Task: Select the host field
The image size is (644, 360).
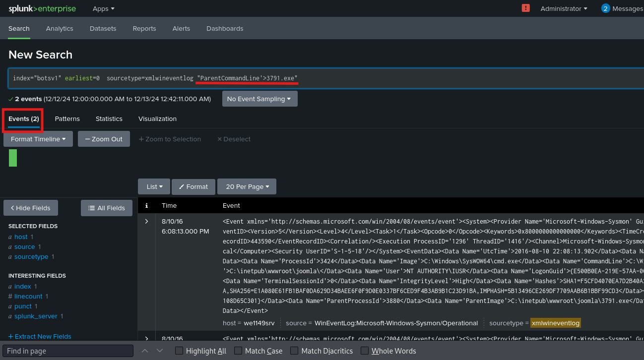Action: coord(21,237)
